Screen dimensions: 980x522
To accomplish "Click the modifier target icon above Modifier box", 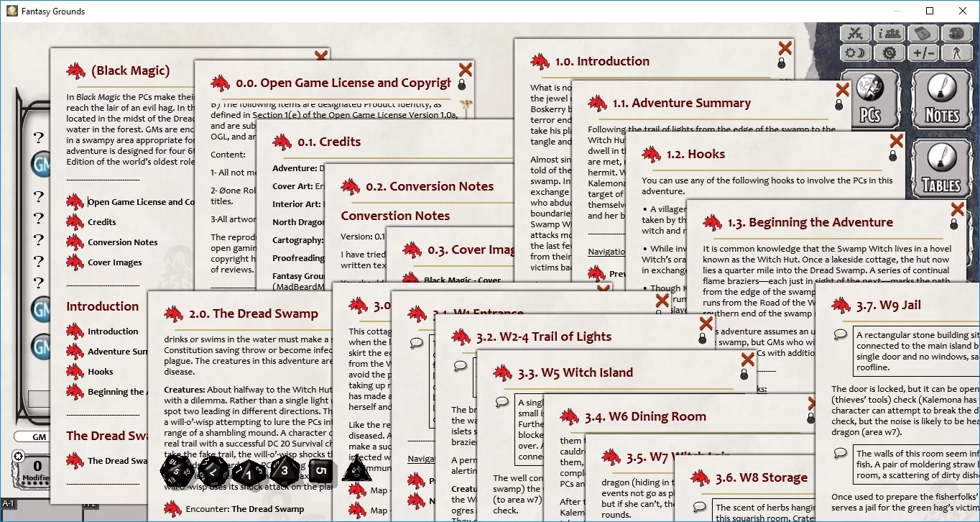I will [x=19, y=455].
